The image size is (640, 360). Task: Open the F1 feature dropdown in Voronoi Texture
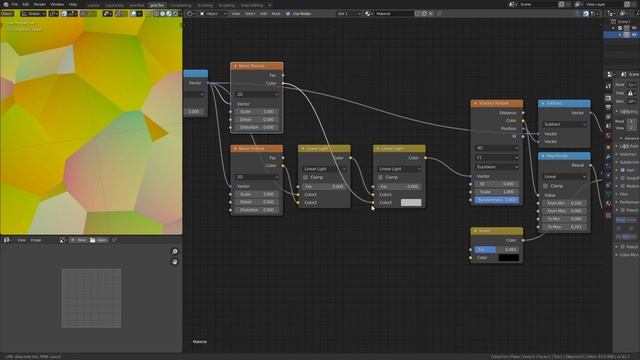[497, 157]
